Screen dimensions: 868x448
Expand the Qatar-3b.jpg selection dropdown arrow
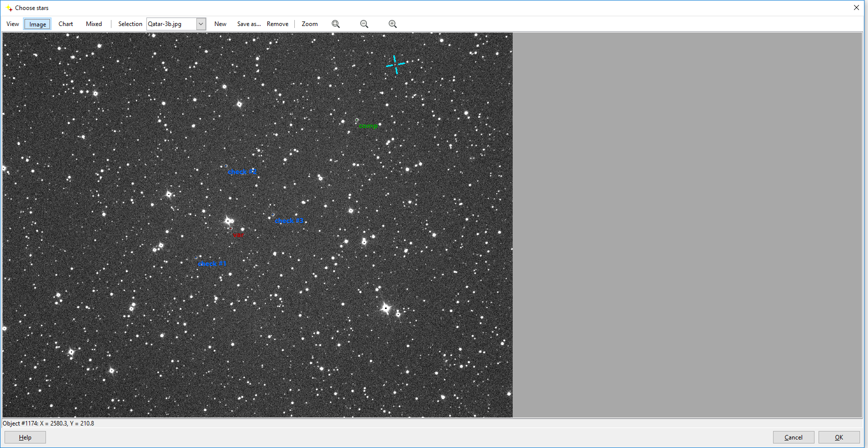click(201, 24)
